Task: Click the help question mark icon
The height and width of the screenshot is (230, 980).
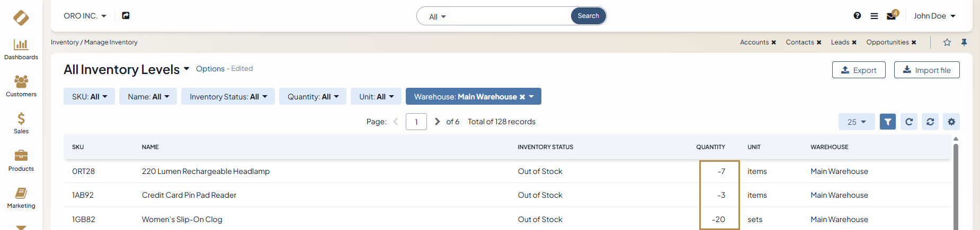Action: click(x=857, y=16)
